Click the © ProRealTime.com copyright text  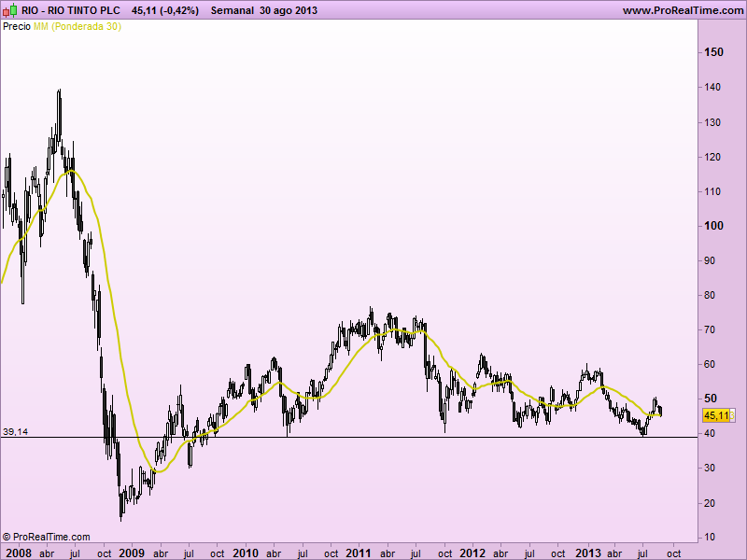[46, 537]
